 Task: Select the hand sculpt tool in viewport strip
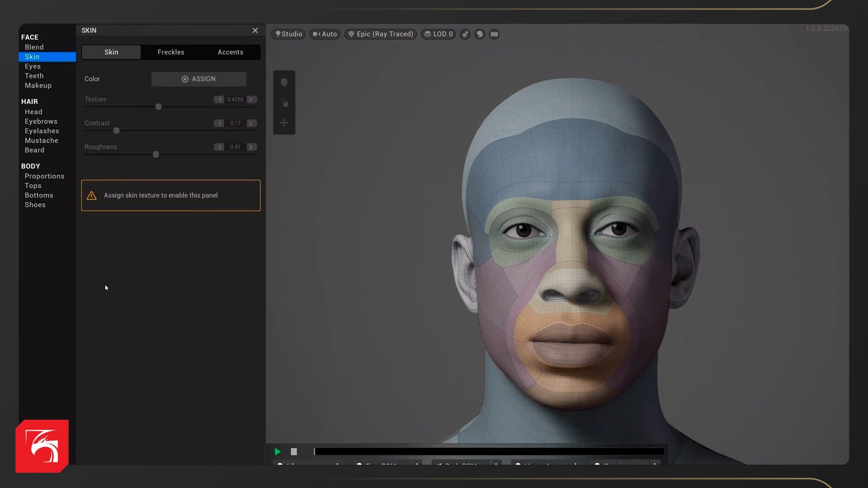[284, 103]
